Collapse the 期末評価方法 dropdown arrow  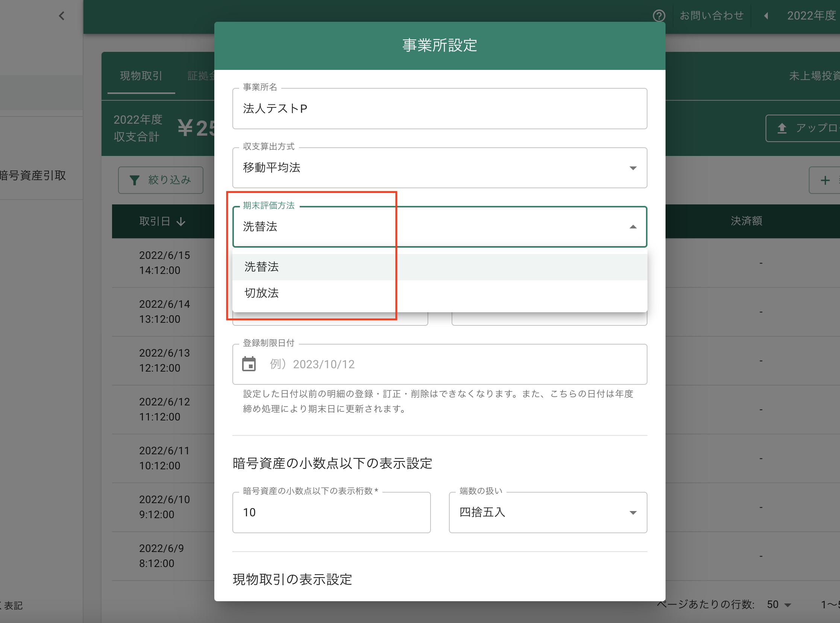[633, 227]
